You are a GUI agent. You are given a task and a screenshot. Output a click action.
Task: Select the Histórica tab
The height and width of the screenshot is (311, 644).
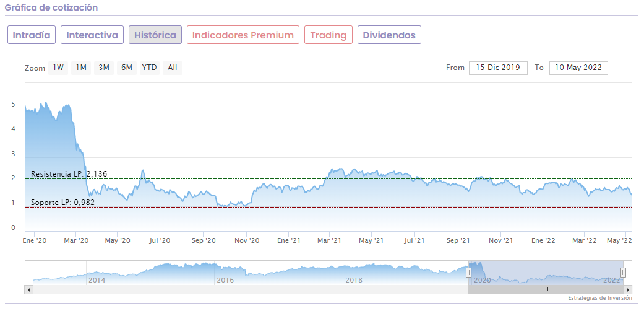155,35
